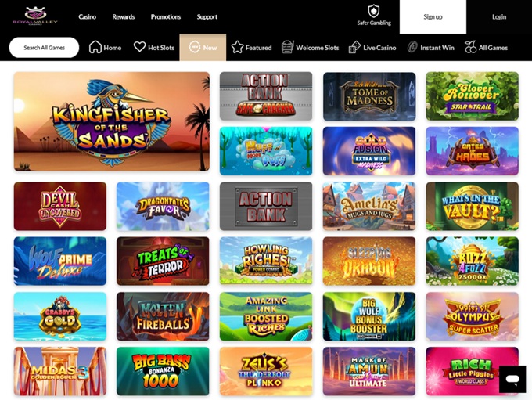This screenshot has height=400, width=532.
Task: Open Safer Gambling shield icon
Action: [x=373, y=11]
